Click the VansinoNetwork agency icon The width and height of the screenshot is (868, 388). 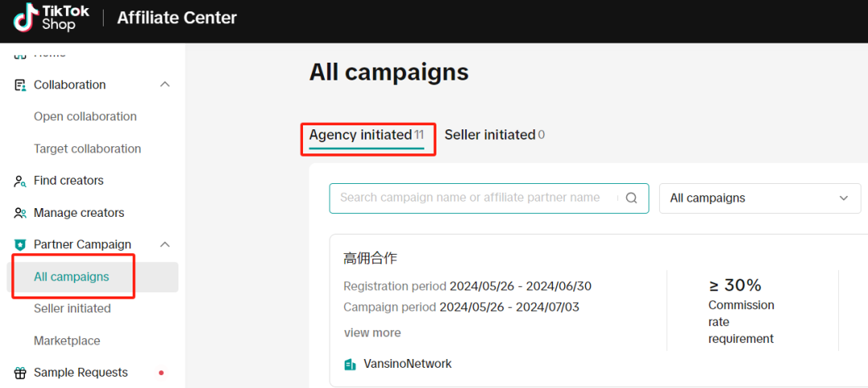350,365
